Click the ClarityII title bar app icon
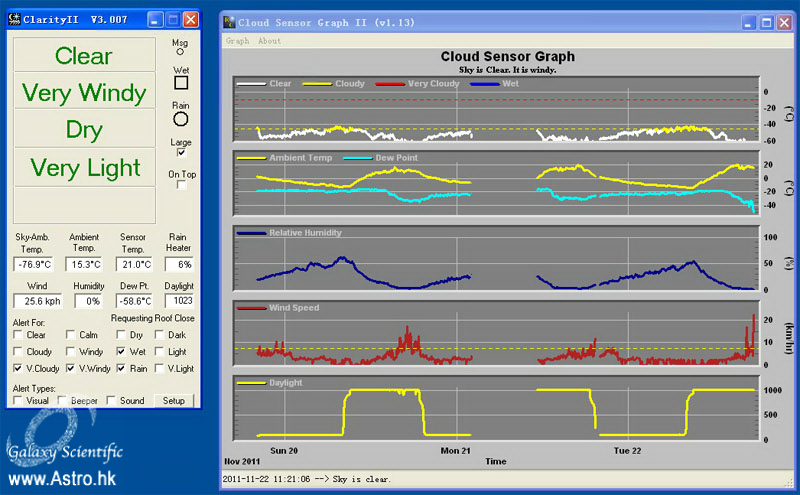Image resolution: width=800 pixels, height=495 pixels. (16, 19)
